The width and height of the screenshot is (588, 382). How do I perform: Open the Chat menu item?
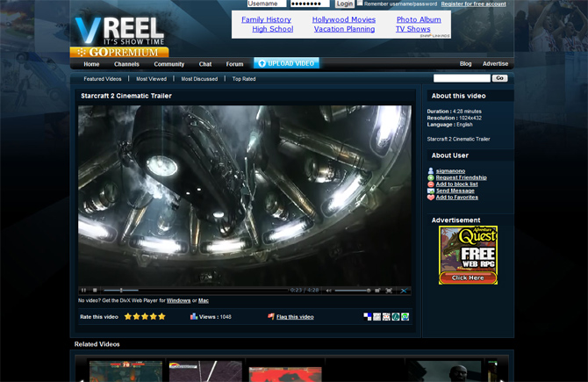[x=205, y=64]
